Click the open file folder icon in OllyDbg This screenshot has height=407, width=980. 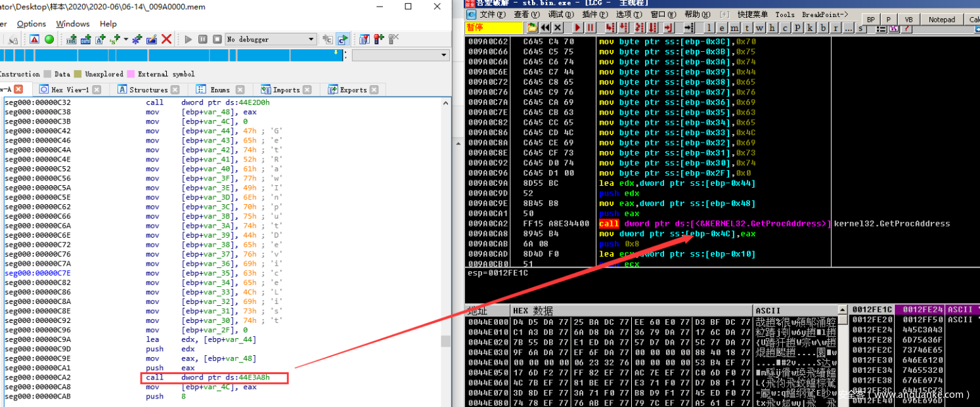click(532, 28)
